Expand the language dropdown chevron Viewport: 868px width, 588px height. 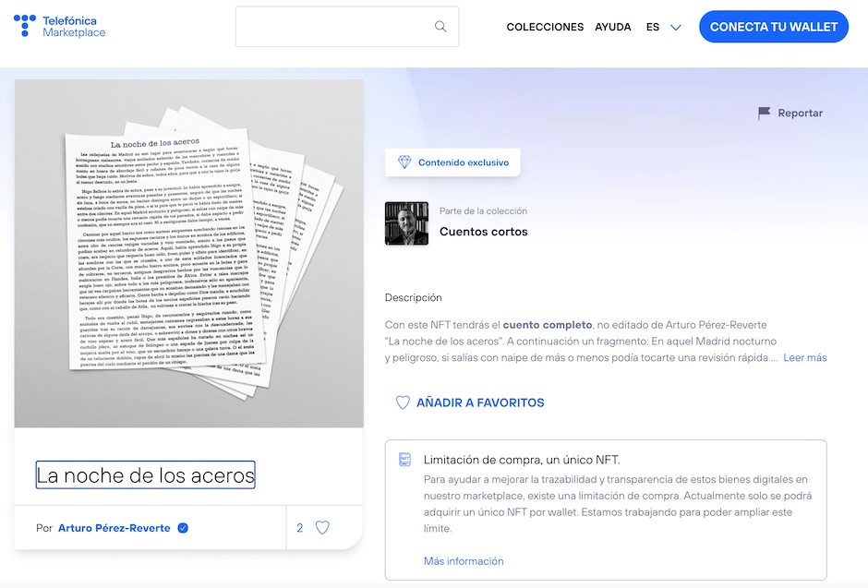[x=676, y=27]
